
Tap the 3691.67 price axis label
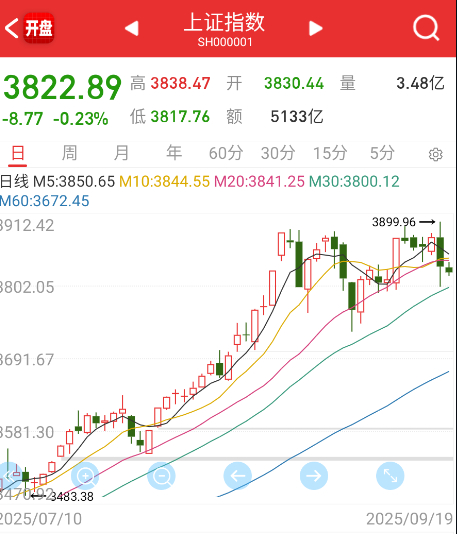(27, 360)
